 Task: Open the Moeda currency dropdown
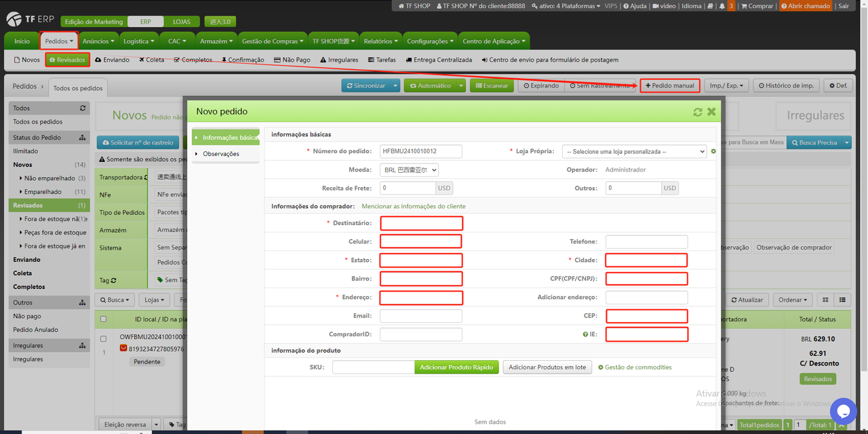tap(410, 170)
